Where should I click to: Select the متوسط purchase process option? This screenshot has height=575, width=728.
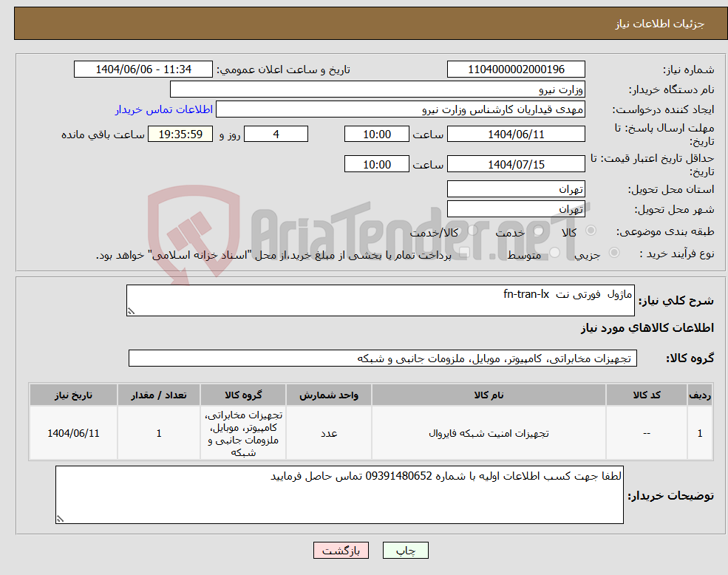[555, 252]
